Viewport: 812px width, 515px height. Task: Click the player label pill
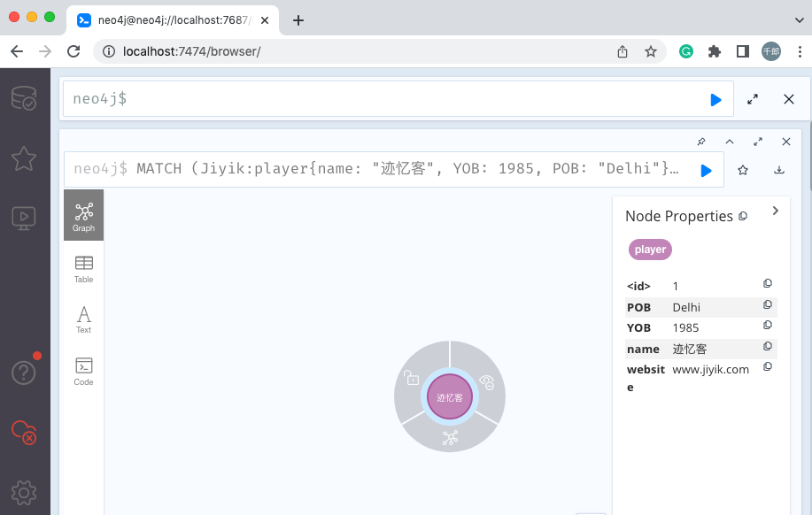tap(650, 250)
